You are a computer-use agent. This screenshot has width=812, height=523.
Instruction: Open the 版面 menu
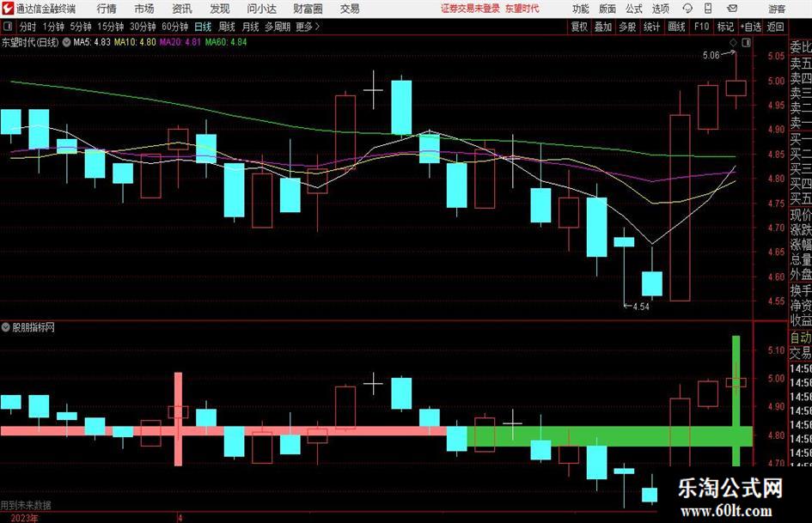(x=607, y=9)
